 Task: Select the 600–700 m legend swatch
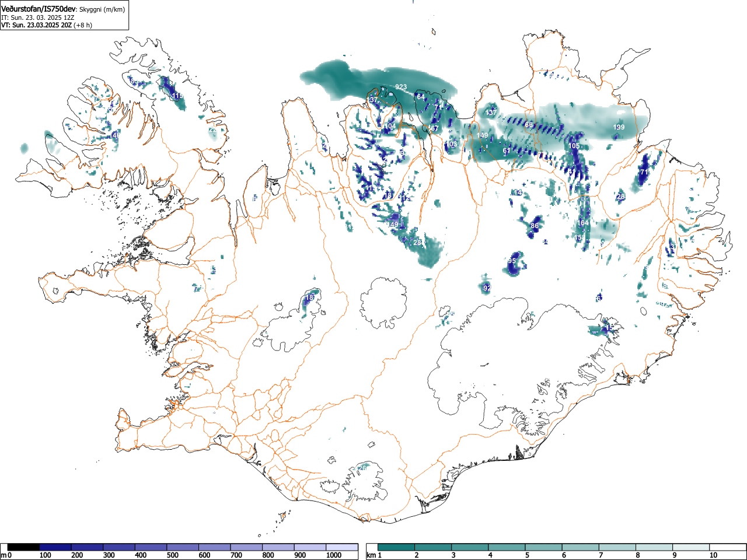[215, 547]
